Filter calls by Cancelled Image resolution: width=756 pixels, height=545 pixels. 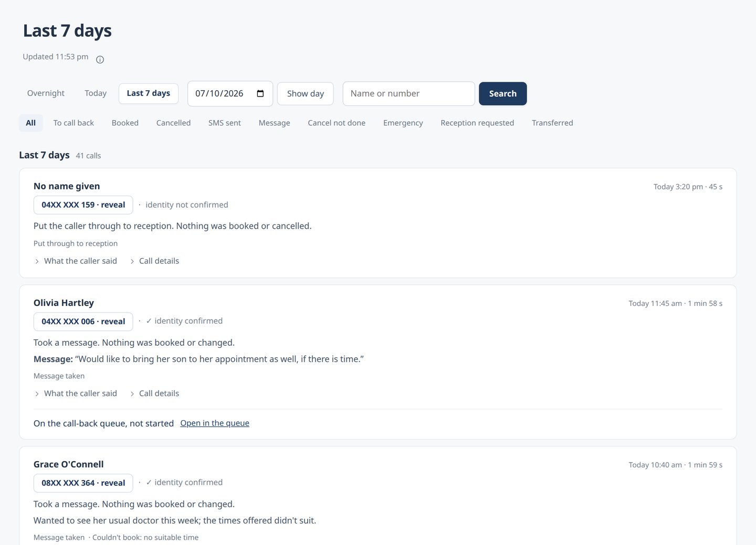173,123
